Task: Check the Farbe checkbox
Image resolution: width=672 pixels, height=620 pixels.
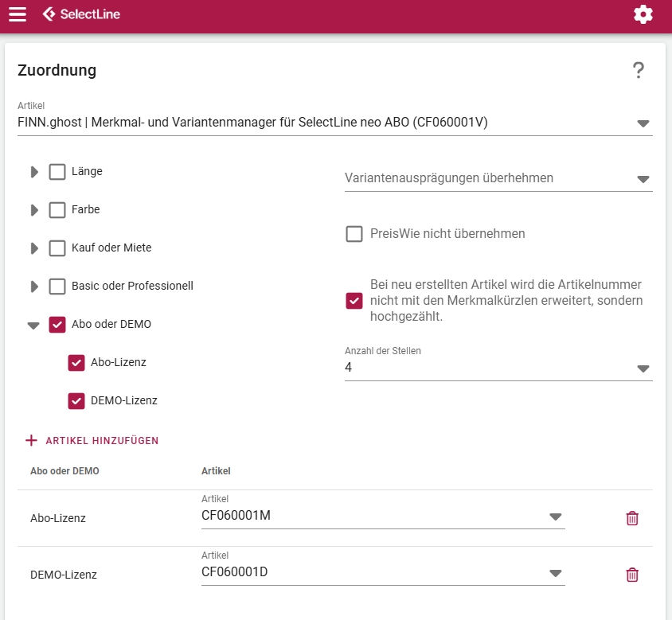Action: point(57,210)
